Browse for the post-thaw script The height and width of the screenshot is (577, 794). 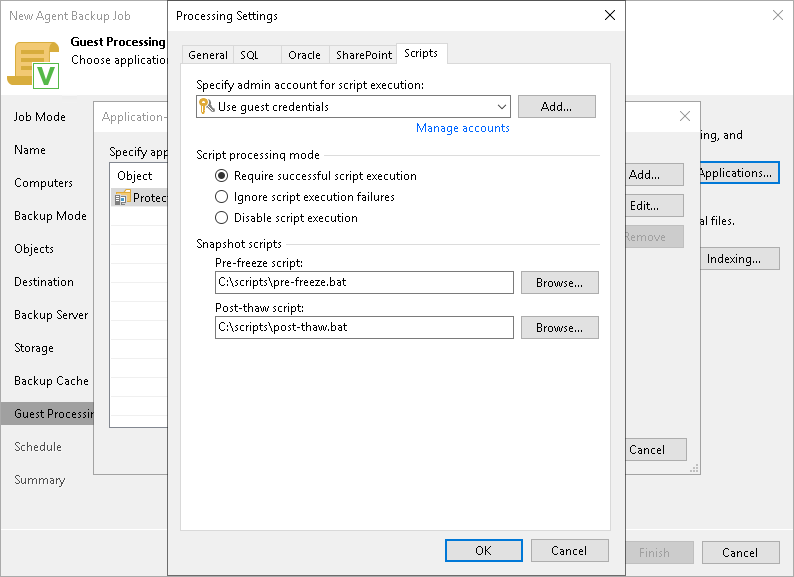[559, 328]
